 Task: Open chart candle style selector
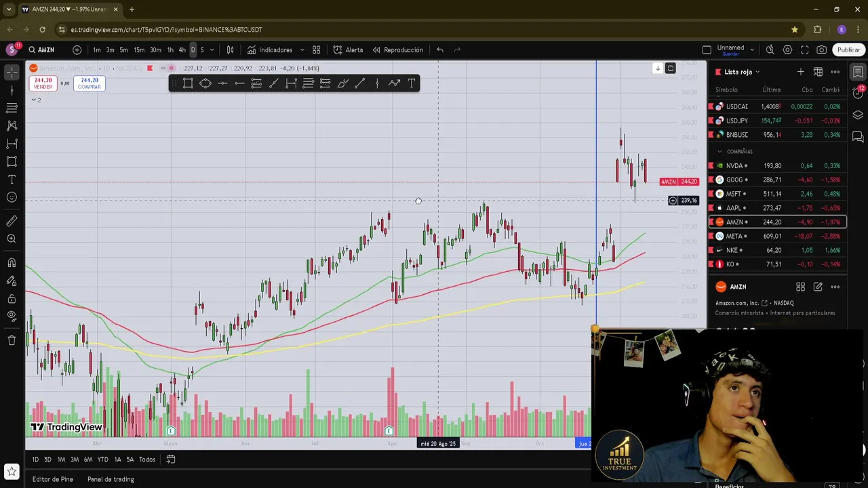coord(230,49)
